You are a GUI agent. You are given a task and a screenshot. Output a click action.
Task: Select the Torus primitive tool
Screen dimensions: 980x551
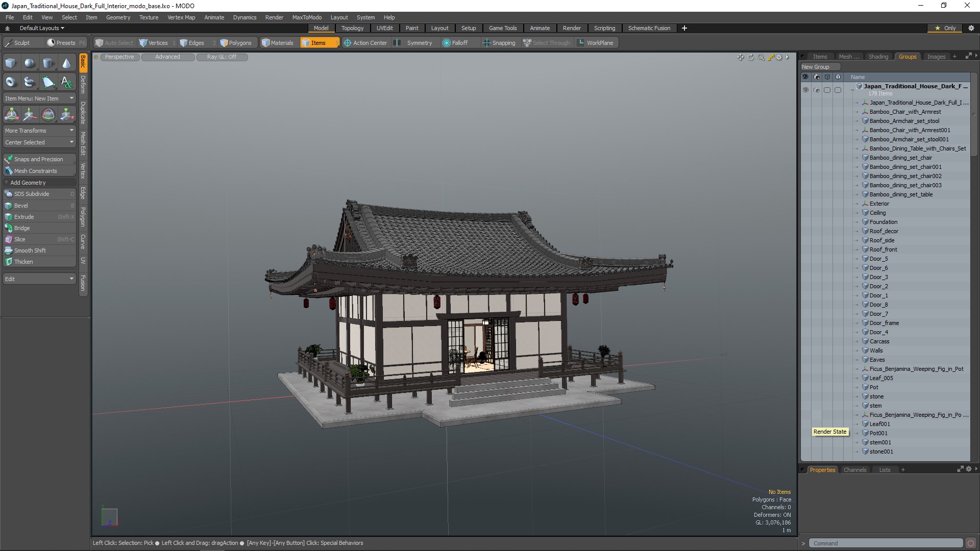tap(11, 82)
